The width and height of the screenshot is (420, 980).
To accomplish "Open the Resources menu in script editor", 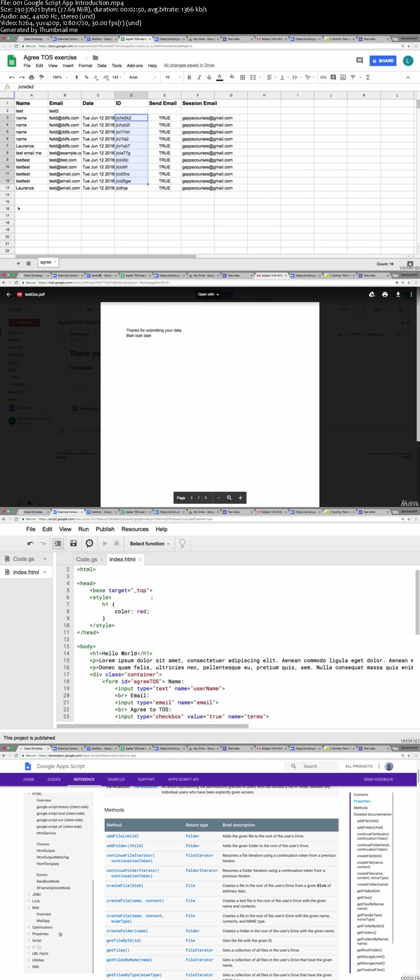I will tap(135, 529).
